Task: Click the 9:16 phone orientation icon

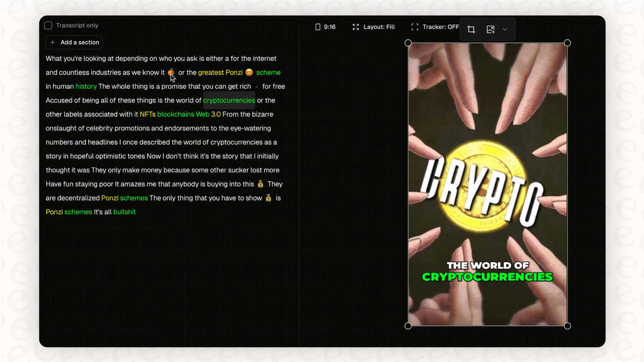Action: click(x=317, y=27)
